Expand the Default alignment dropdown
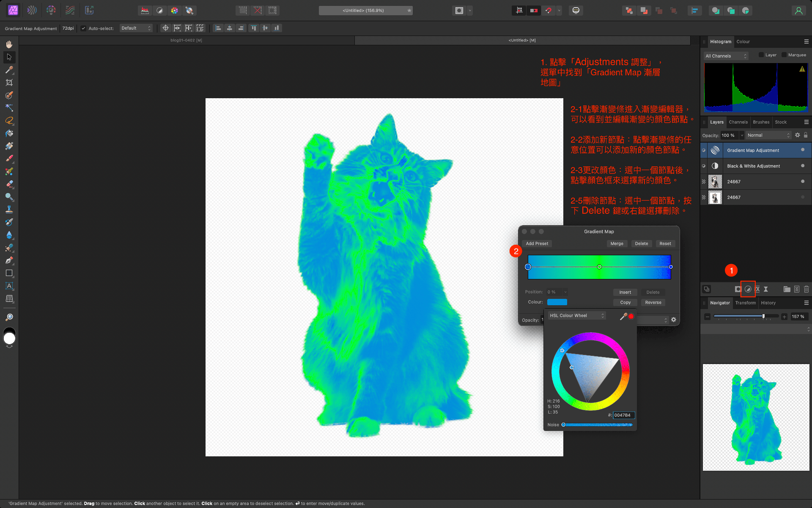 pyautogui.click(x=137, y=28)
